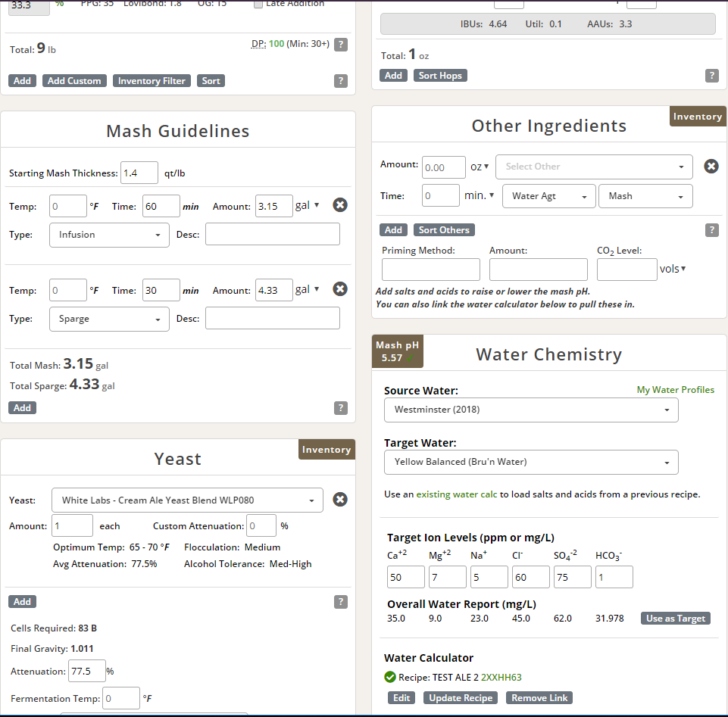Open Yeast Inventory tab
The height and width of the screenshot is (717, 728).
click(x=327, y=450)
